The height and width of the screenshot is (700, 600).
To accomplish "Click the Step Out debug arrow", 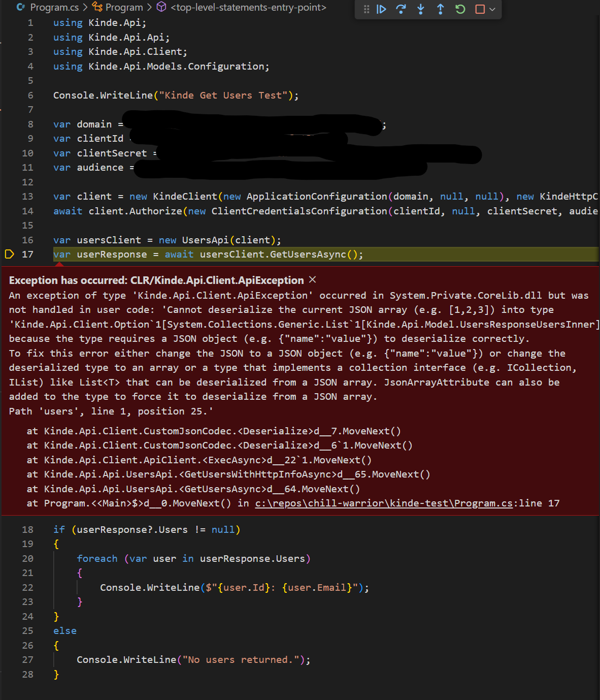I will click(441, 9).
